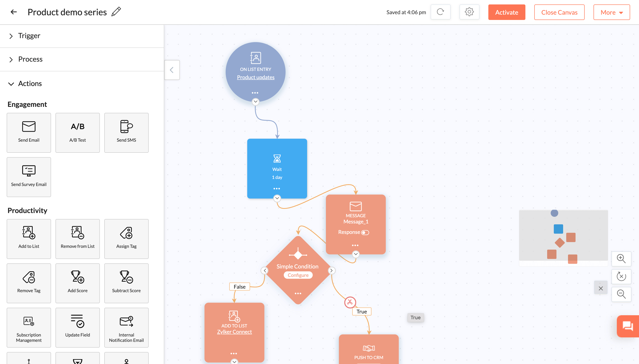This screenshot has height=364, width=639.
Task: Select the Send Email action tile
Action: [29, 133]
